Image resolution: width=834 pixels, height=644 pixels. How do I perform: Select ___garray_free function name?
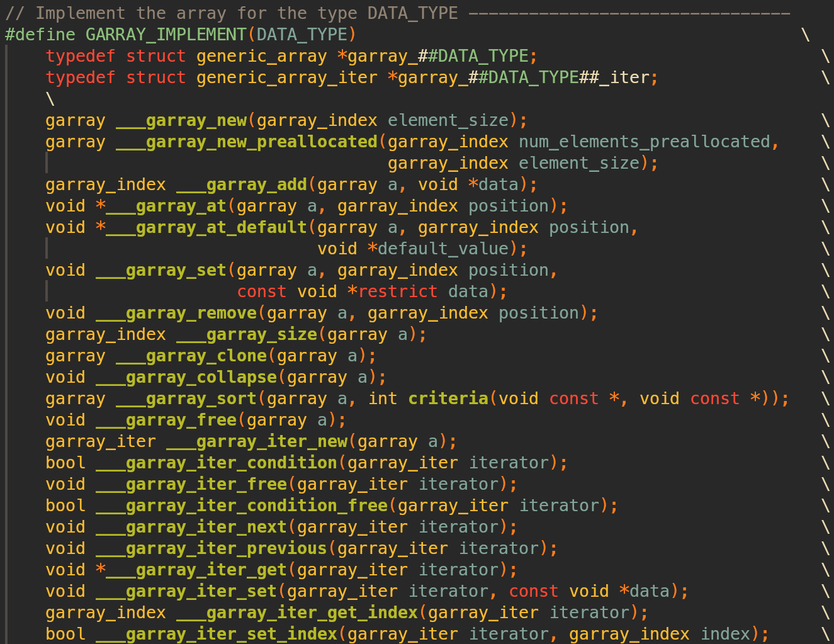pyautogui.click(x=166, y=420)
